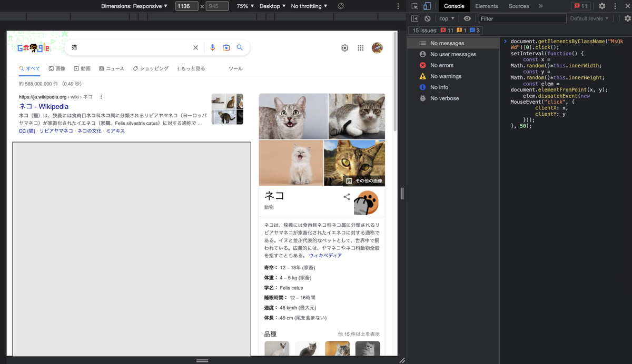Open the meowing white kitten photo

(x=291, y=163)
